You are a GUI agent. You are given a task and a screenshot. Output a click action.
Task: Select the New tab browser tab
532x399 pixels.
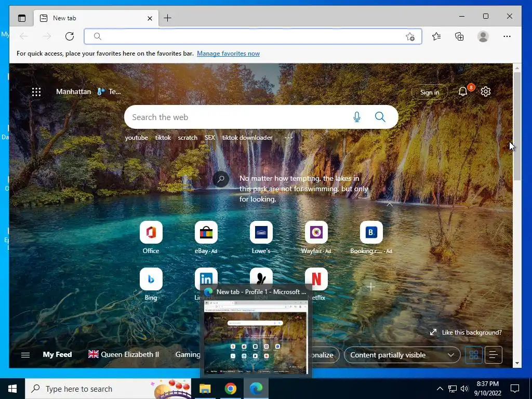coord(96,18)
